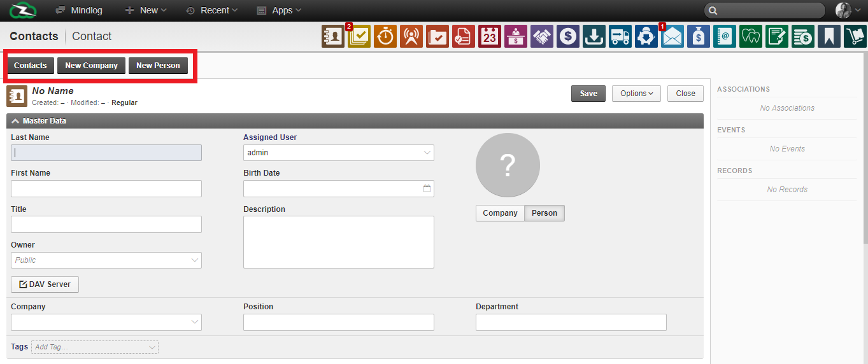The image size is (868, 364).
Task: Open the handshake deals icon
Action: click(542, 37)
